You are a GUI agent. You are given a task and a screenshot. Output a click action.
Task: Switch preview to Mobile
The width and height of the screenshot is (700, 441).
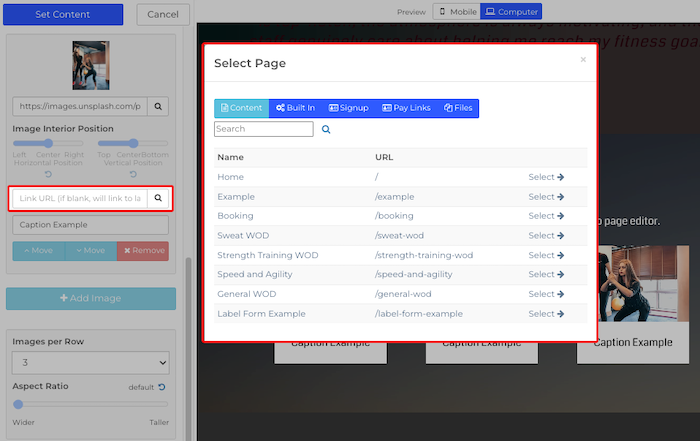click(x=456, y=12)
